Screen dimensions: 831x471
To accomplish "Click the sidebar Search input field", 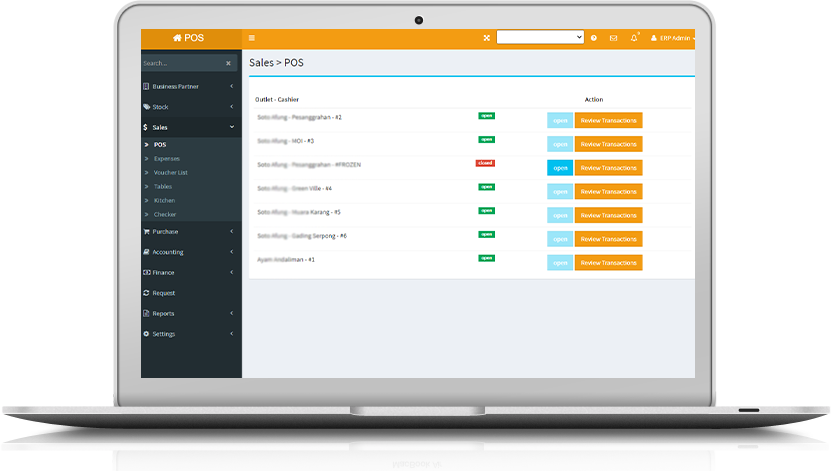I will pyautogui.click(x=180, y=63).
